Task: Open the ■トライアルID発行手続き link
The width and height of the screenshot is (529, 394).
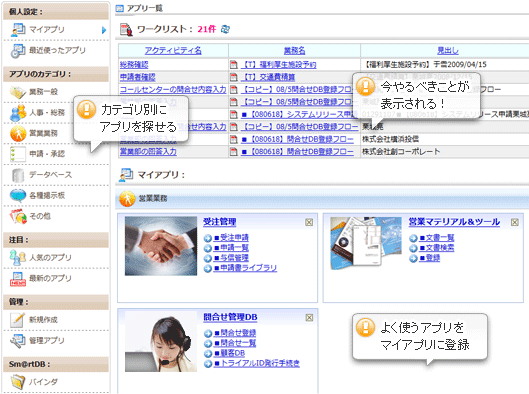Action: [x=257, y=364]
